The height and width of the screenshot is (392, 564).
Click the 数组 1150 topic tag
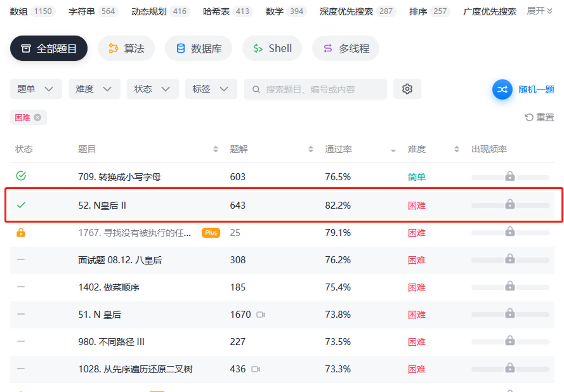pos(32,11)
